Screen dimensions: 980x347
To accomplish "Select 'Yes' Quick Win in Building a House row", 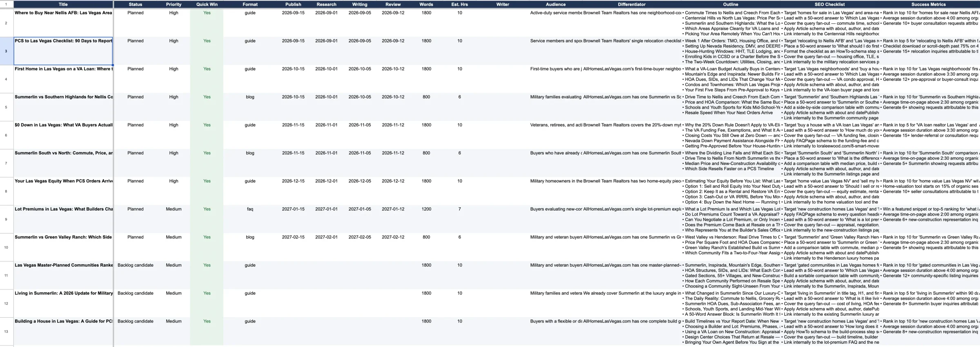I will pos(207,321).
